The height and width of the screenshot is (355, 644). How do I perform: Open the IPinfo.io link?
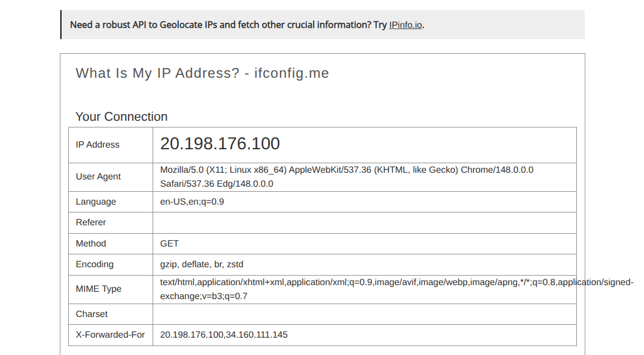pos(405,25)
